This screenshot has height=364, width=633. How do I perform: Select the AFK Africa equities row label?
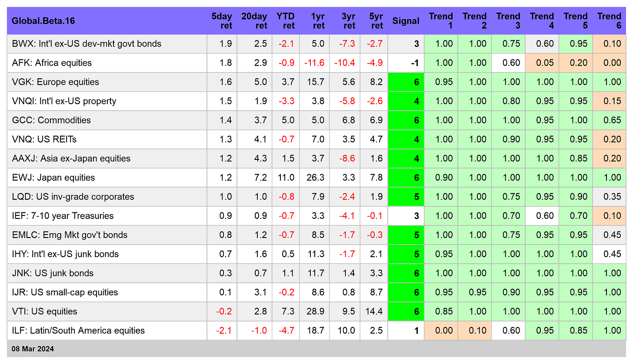52,63
